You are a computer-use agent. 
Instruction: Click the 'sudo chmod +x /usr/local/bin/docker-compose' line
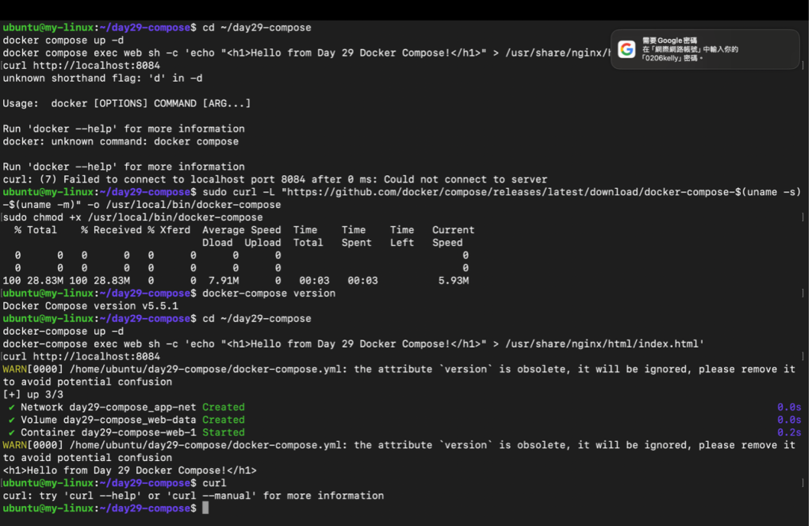click(x=133, y=217)
